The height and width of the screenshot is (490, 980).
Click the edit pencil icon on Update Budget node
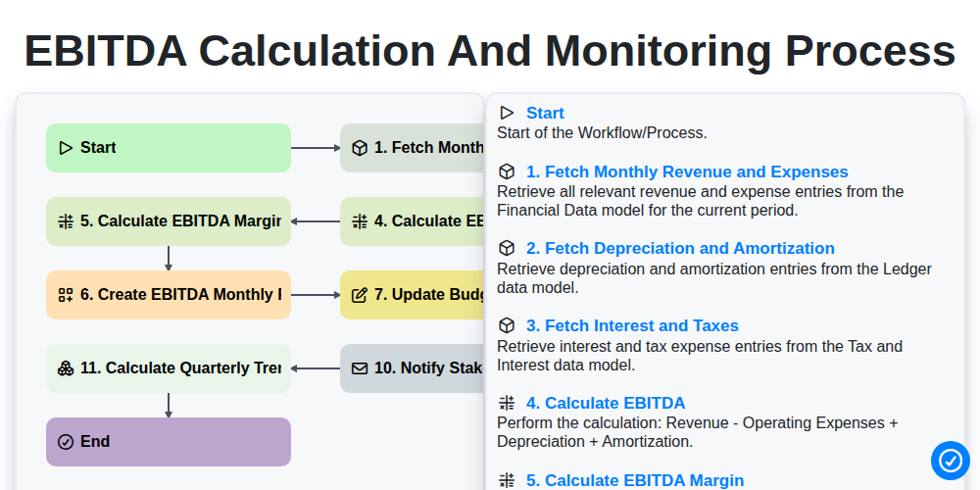pos(360,295)
